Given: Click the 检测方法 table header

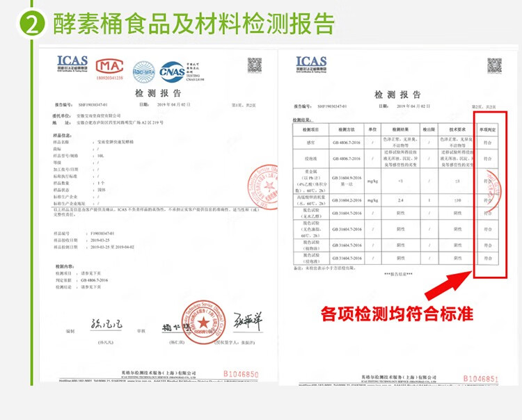Looking at the screenshot, I should coord(347,130).
